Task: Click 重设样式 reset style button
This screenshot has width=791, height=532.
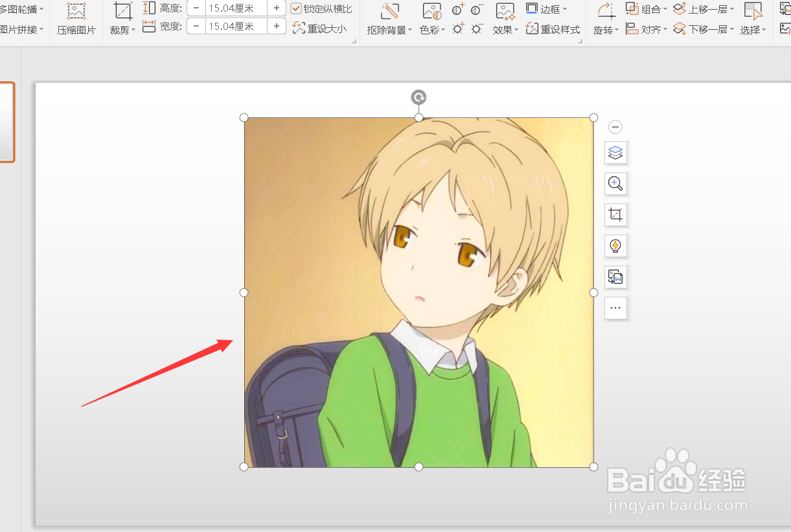Action: tap(553, 29)
